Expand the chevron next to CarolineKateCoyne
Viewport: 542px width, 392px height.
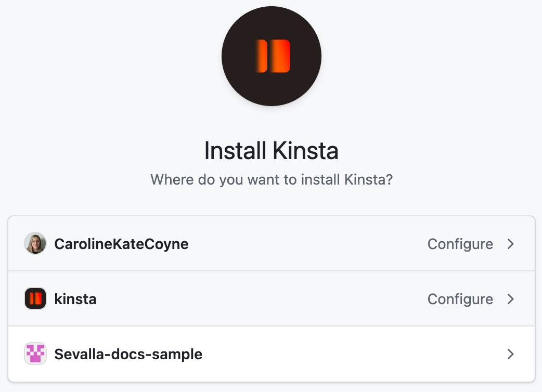coord(510,243)
